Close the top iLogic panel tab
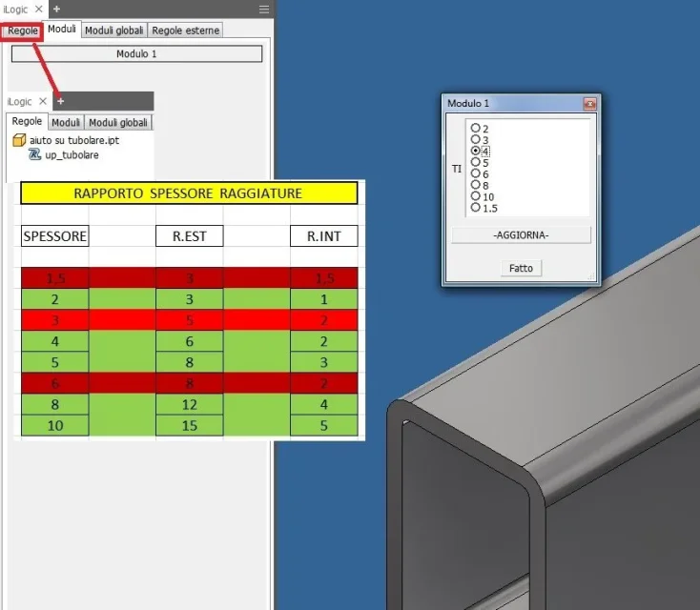This screenshot has width=700, height=610. point(39,9)
